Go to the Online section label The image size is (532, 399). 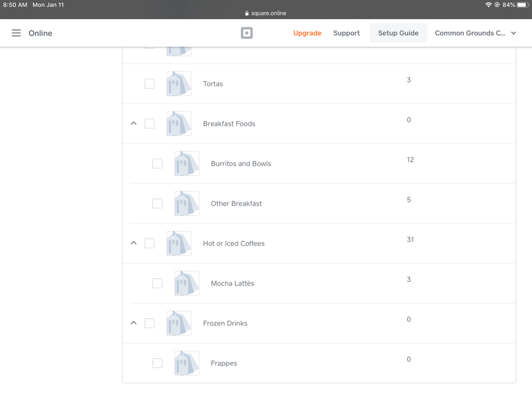[40, 33]
